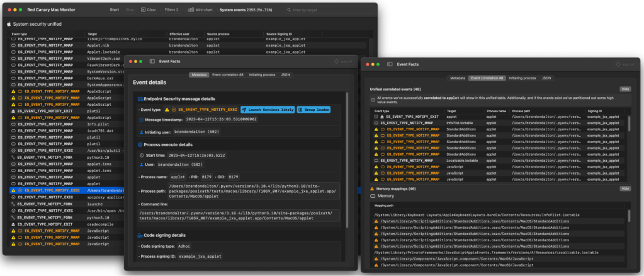Hide the Memory mappings section

624,188
